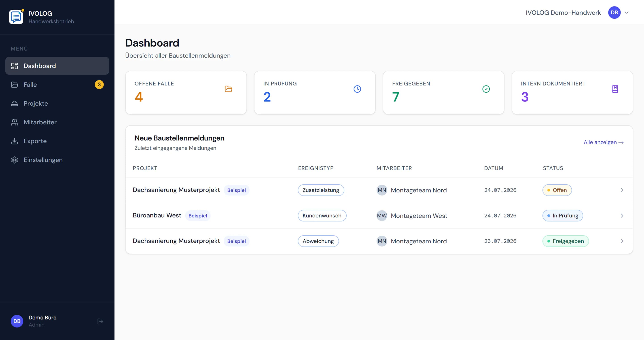
Task: Open the In Prüfung row chevron arrow
Action: pyautogui.click(x=622, y=216)
